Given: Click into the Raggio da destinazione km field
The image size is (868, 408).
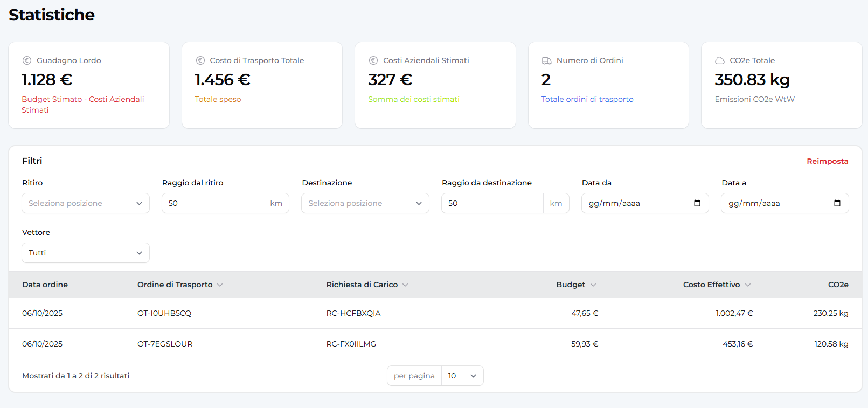Looking at the screenshot, I should tap(492, 203).
